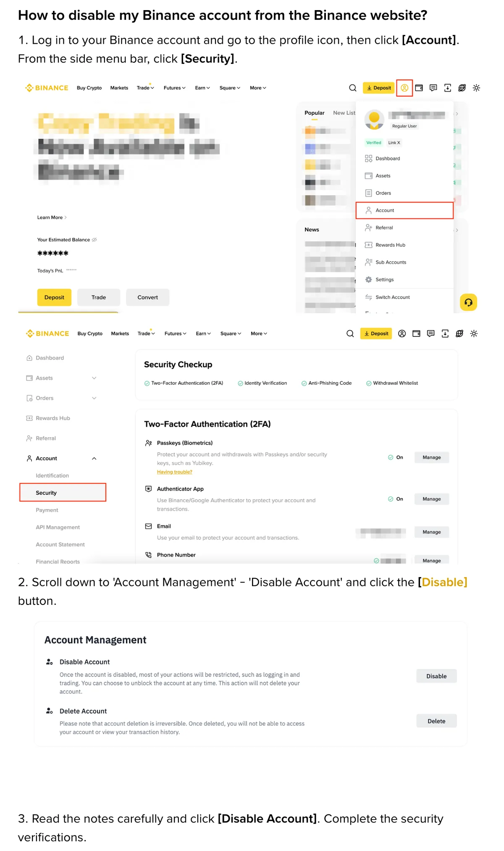Click download icon in lower security header
Screen dimensions: 504x851
click(445, 334)
